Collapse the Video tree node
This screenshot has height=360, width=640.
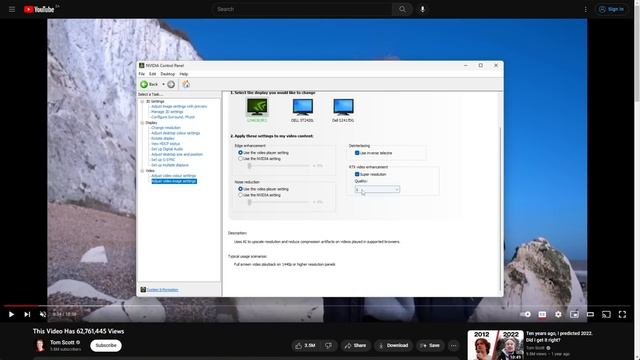[x=142, y=171]
